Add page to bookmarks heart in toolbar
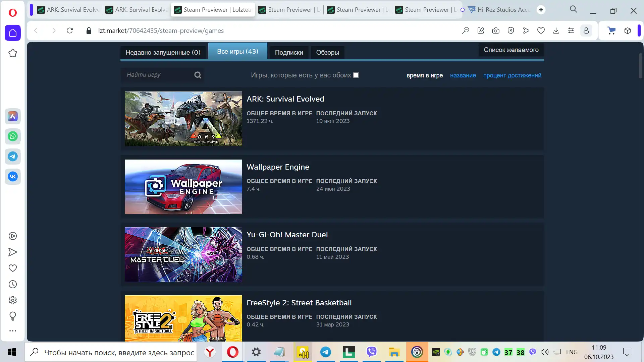This screenshot has height=362, width=644. (x=541, y=31)
